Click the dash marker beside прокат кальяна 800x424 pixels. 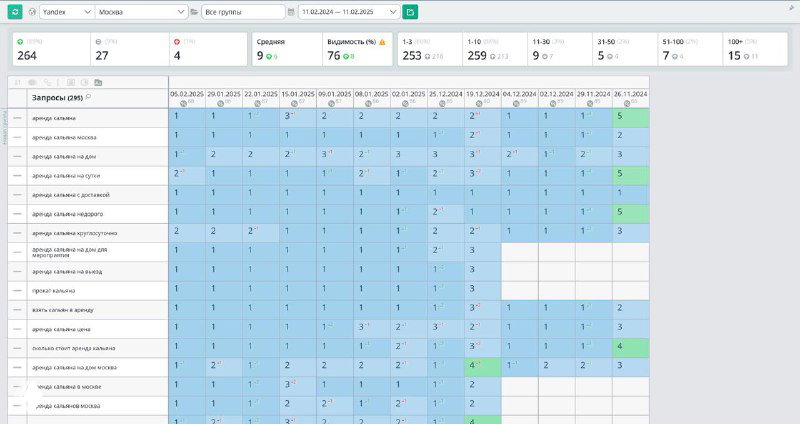pyautogui.click(x=17, y=291)
